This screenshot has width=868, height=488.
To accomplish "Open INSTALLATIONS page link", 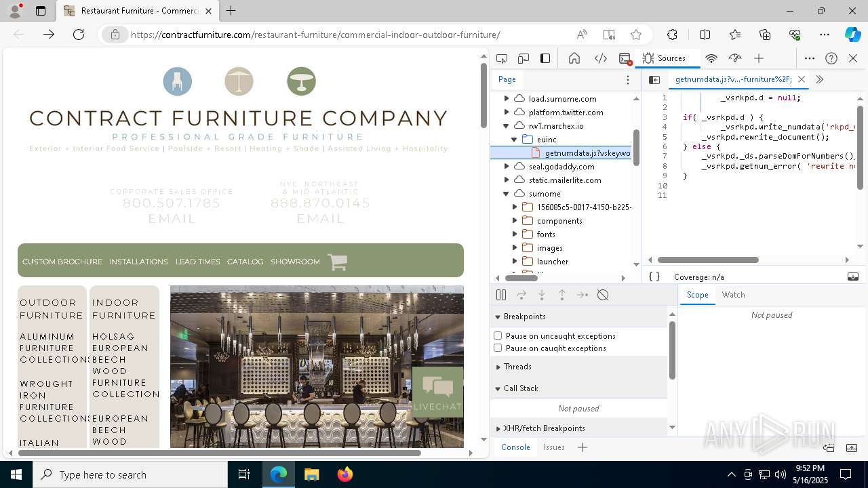I will 138,262.
